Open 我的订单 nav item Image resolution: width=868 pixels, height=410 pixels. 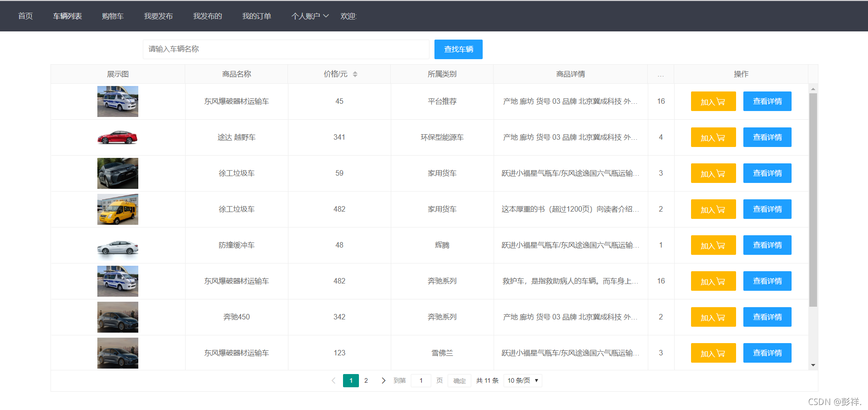(x=257, y=16)
